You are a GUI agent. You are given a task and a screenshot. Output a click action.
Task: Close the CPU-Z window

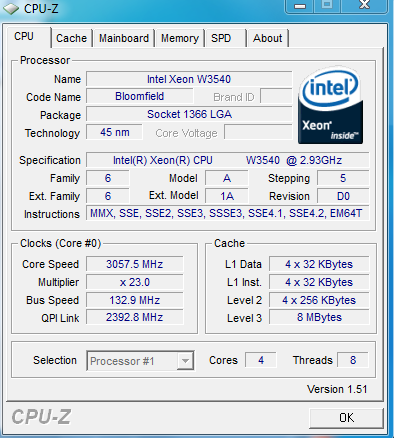tap(364, 5)
